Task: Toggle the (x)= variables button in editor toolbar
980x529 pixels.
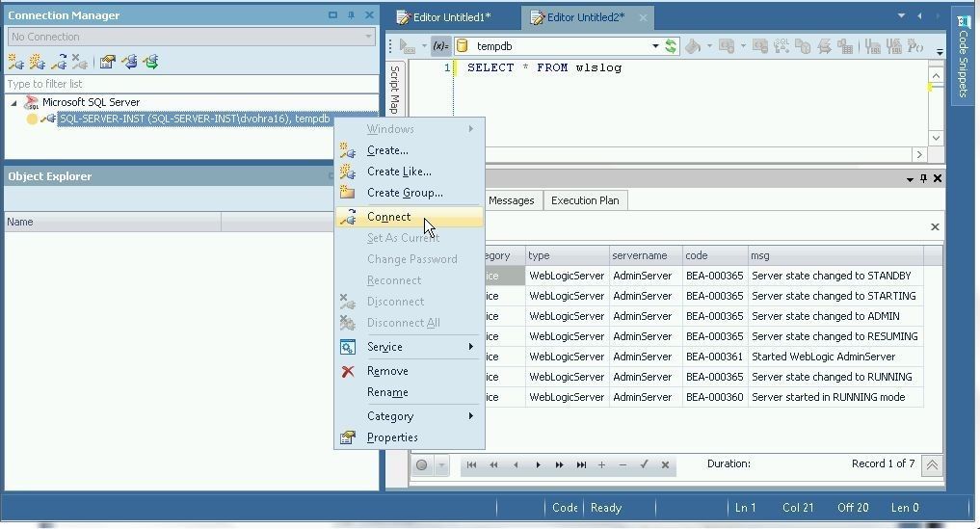Action: click(439, 46)
